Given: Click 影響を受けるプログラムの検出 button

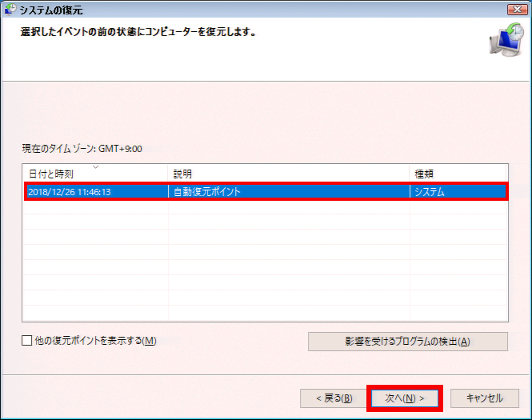Looking at the screenshot, I should pyautogui.click(x=408, y=342).
